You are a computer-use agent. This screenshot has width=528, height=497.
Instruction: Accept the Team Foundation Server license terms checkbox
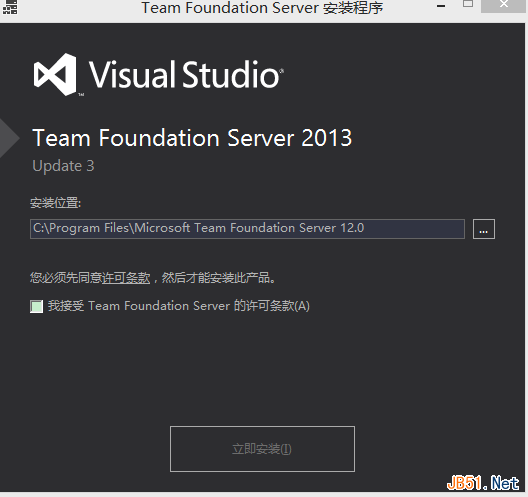36,306
